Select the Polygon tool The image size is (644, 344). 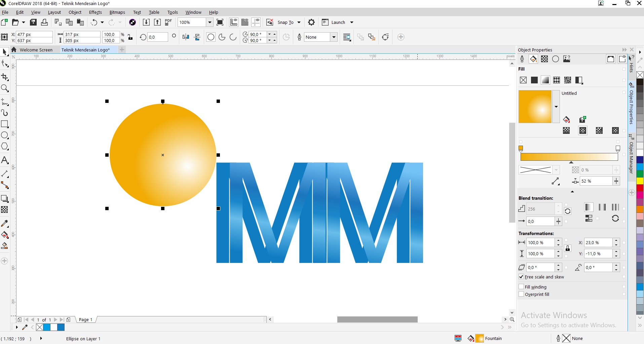click(x=5, y=146)
